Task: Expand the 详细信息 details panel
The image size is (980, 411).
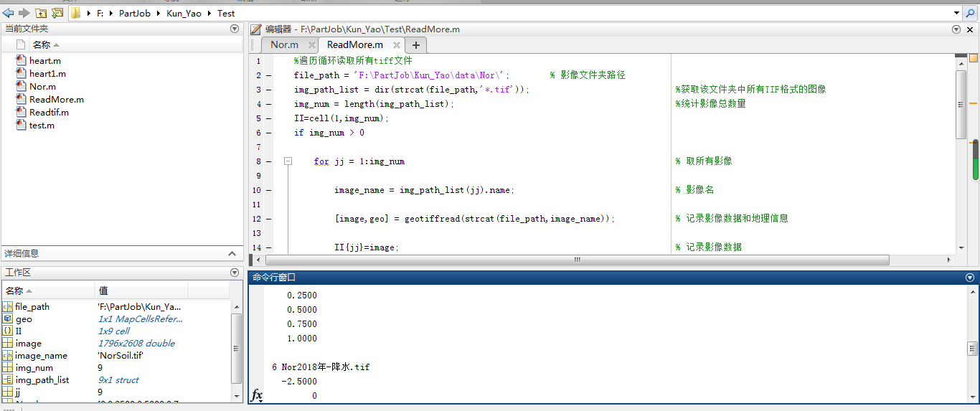Action: [x=232, y=253]
